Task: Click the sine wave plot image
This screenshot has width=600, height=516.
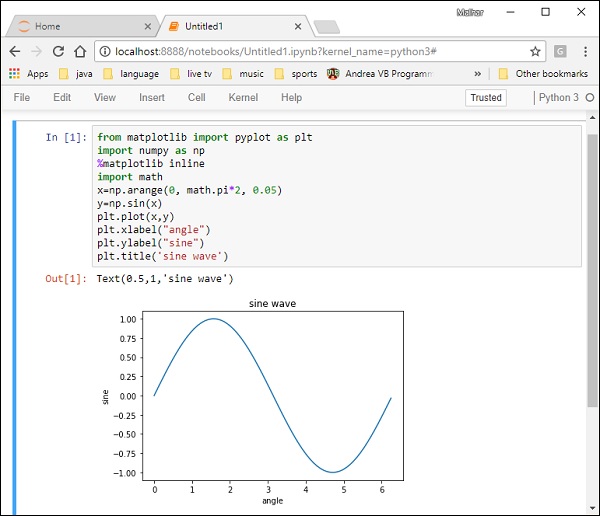Action: pyautogui.click(x=270, y=395)
